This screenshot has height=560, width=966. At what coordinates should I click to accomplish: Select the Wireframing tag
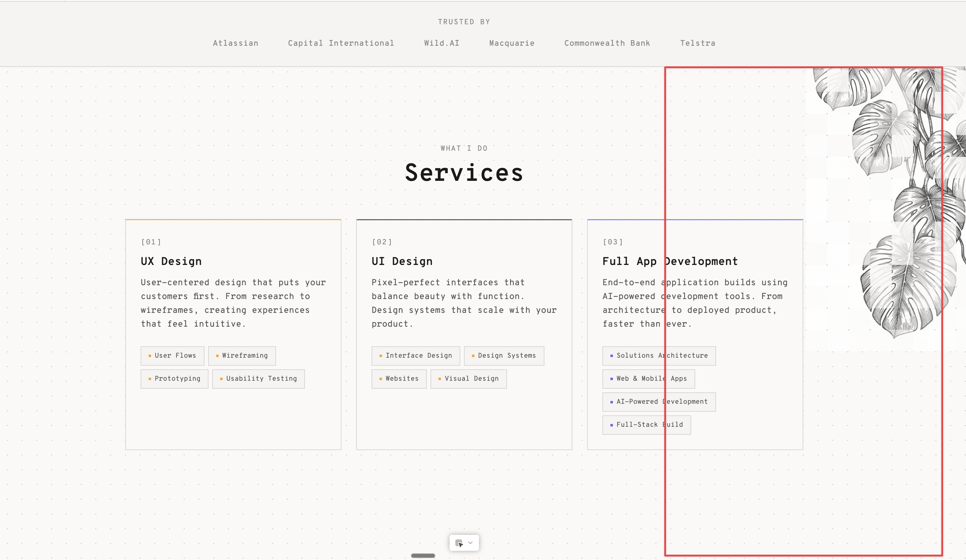tap(242, 356)
